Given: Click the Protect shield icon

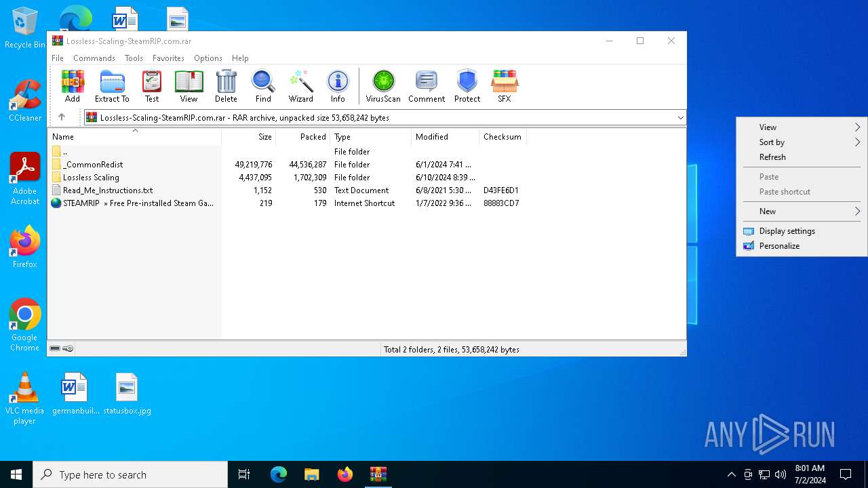Looking at the screenshot, I should (467, 86).
